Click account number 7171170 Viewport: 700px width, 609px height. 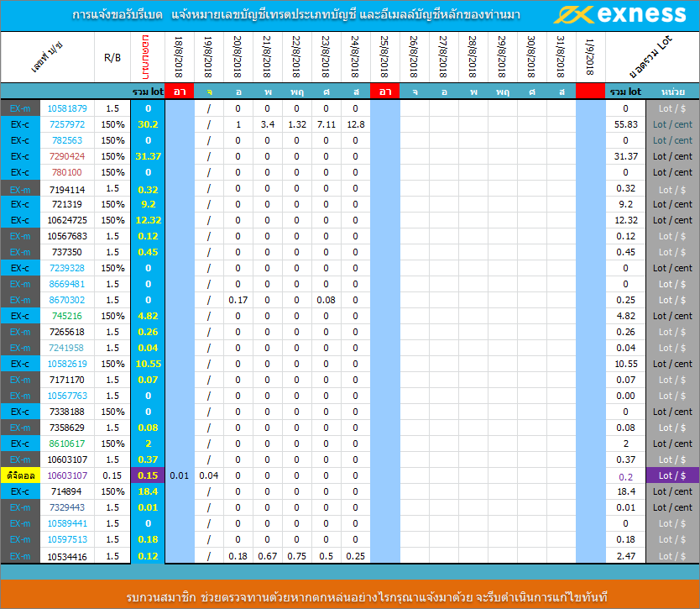click(67, 381)
